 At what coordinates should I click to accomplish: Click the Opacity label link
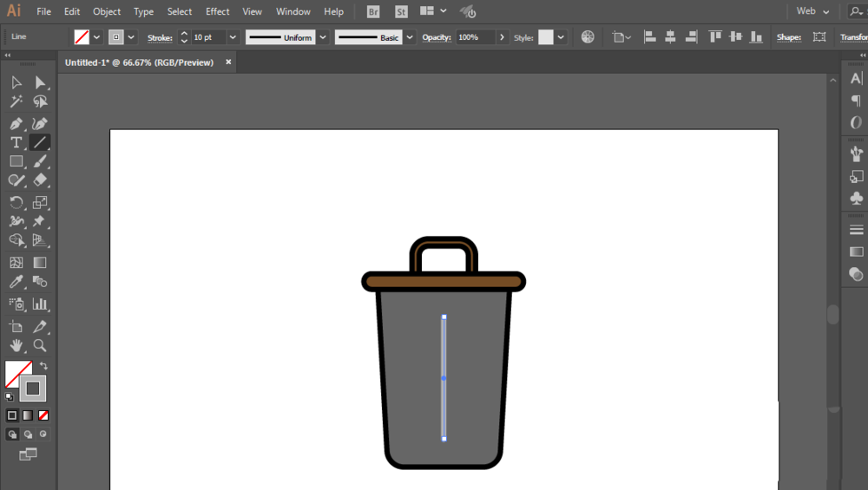[437, 38]
